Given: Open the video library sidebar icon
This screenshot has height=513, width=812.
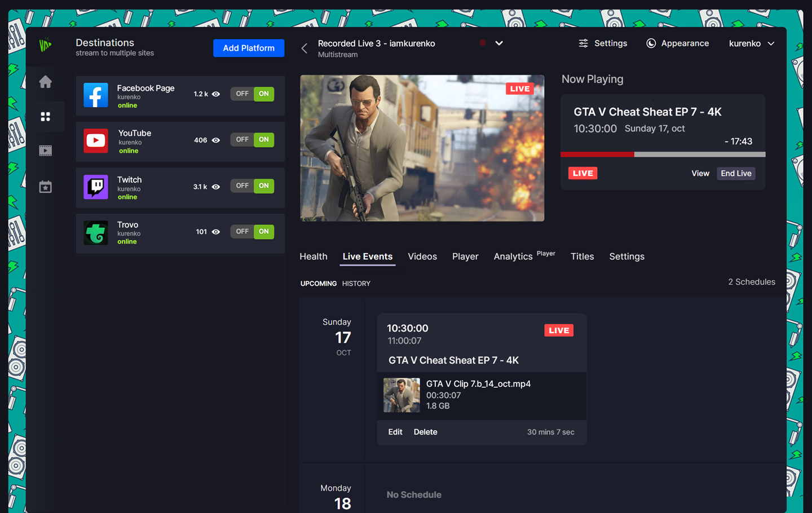Looking at the screenshot, I should (46, 151).
